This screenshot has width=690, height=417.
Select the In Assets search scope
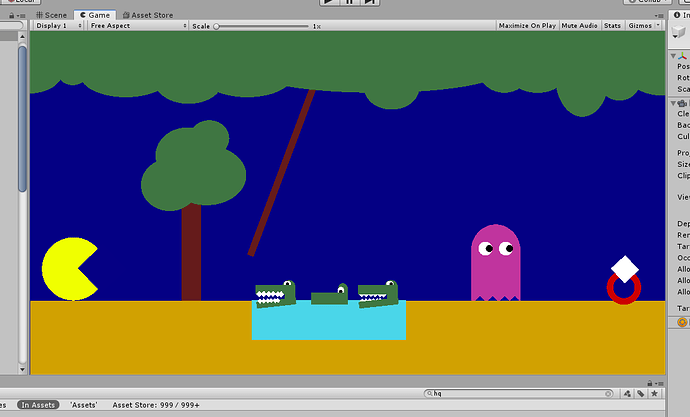coord(38,405)
